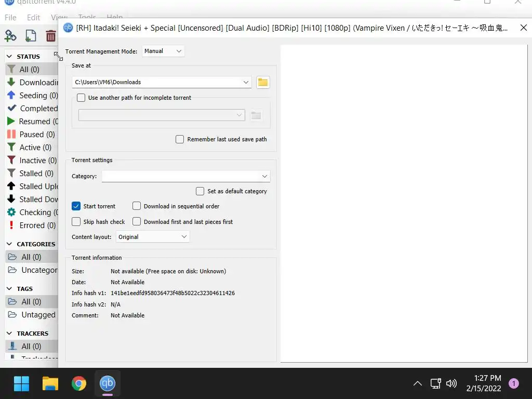
Task: Select the Uncategorized category filter
Action: coord(33,270)
